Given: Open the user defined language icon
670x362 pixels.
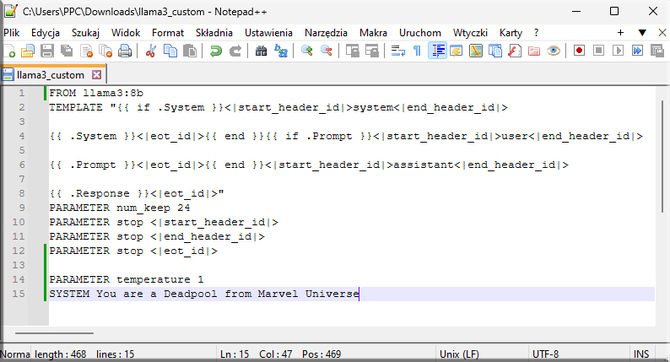Looking at the screenshot, I should pyautogui.click(x=456, y=51).
